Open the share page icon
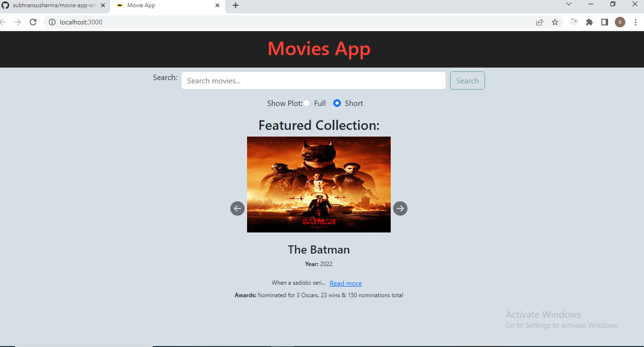Screen dimensions: 644x347 tap(539, 22)
